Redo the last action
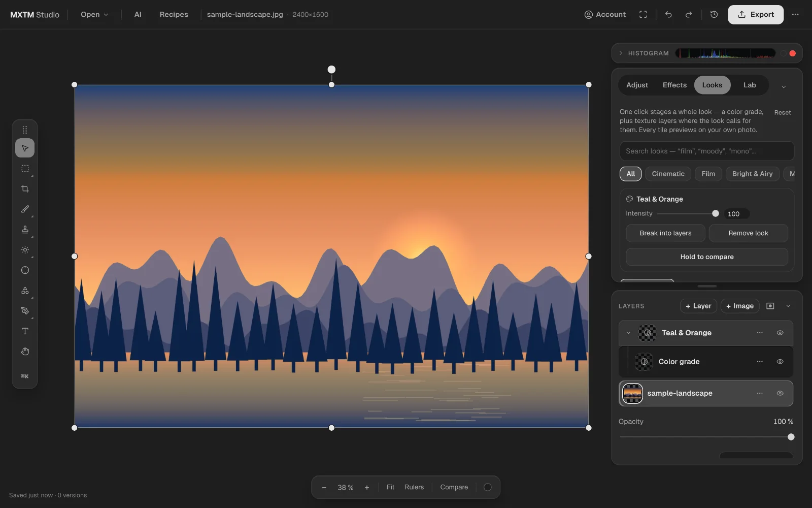 tap(689, 15)
